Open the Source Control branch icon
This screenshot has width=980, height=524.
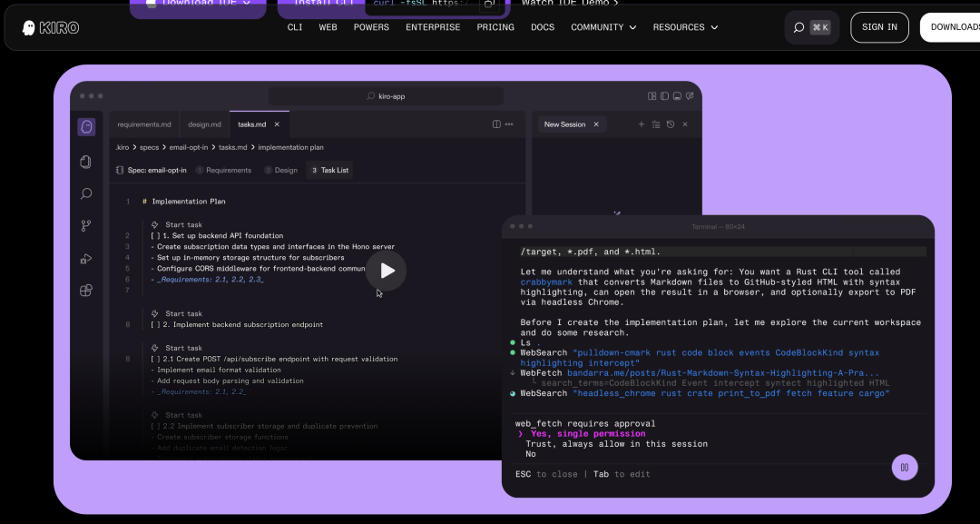click(86, 226)
